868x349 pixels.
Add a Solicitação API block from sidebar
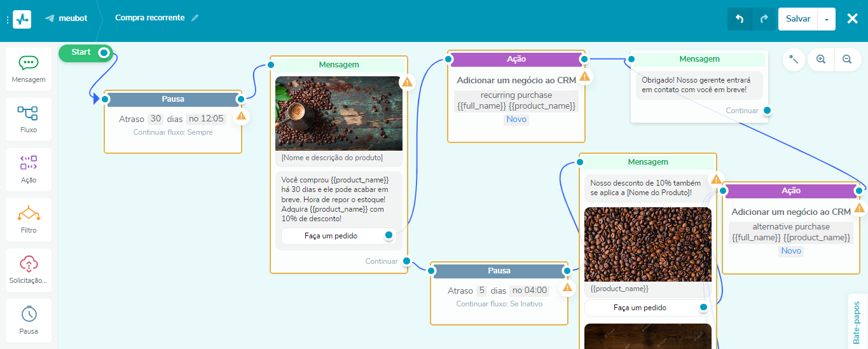pyautogui.click(x=29, y=270)
